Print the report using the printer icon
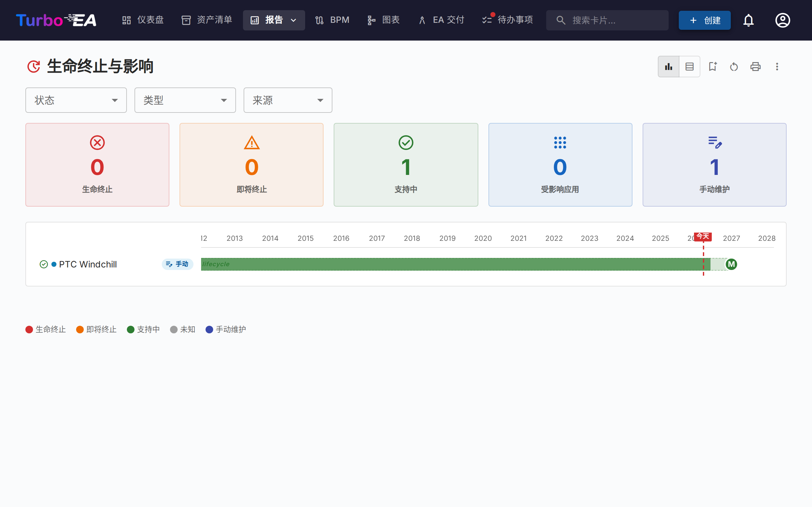Viewport: 812px width, 507px height. (x=755, y=67)
